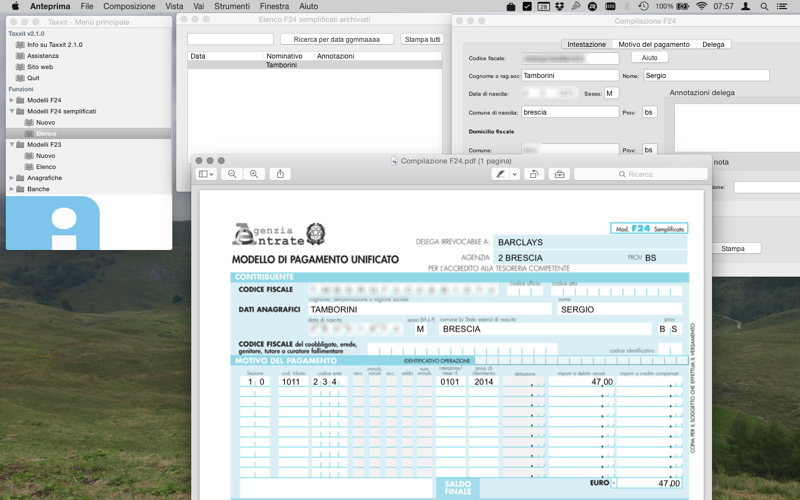Open the Apple menu
Screen dimensions: 800x500
click(x=15, y=6)
